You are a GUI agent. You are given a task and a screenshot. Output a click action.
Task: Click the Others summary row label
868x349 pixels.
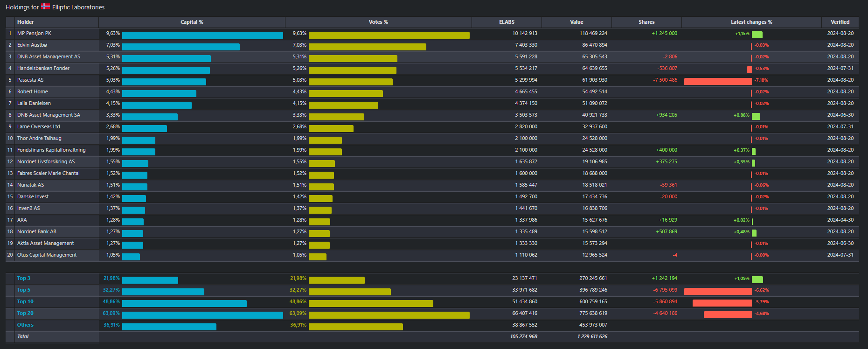tap(25, 325)
